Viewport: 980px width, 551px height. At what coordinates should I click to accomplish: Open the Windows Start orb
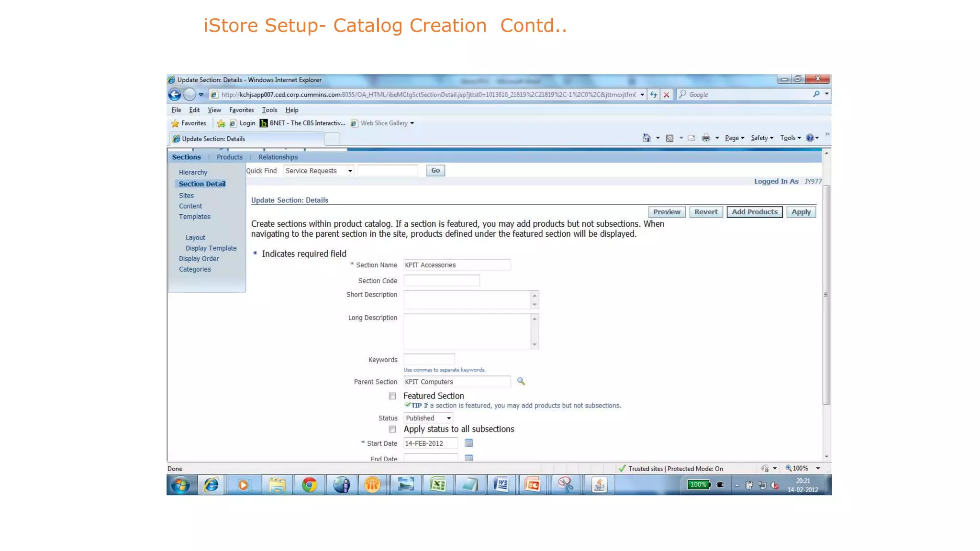pyautogui.click(x=181, y=485)
